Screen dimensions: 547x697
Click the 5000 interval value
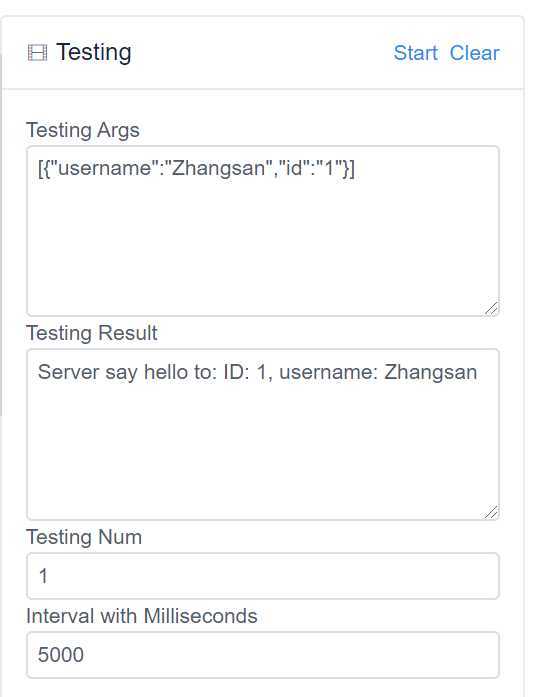(60, 655)
